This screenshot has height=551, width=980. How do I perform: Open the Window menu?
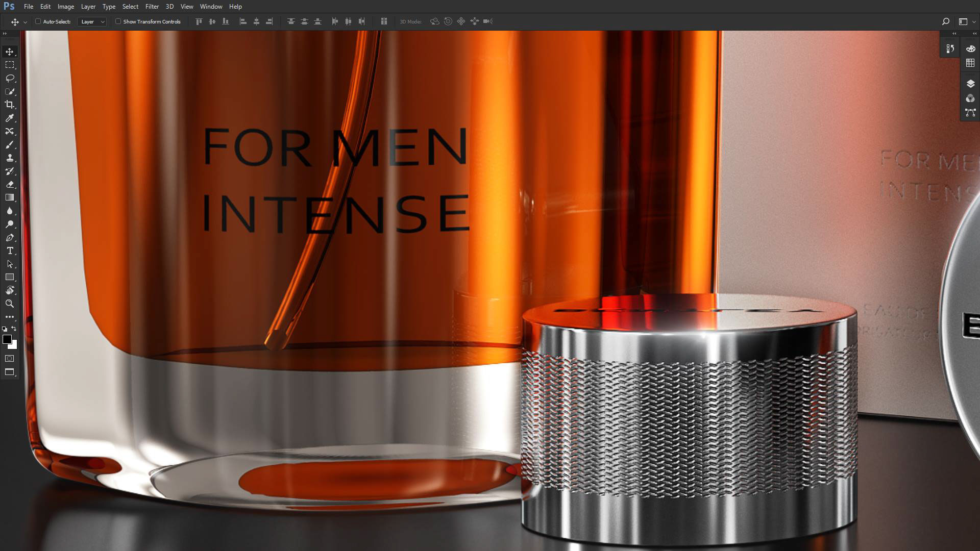pos(211,7)
